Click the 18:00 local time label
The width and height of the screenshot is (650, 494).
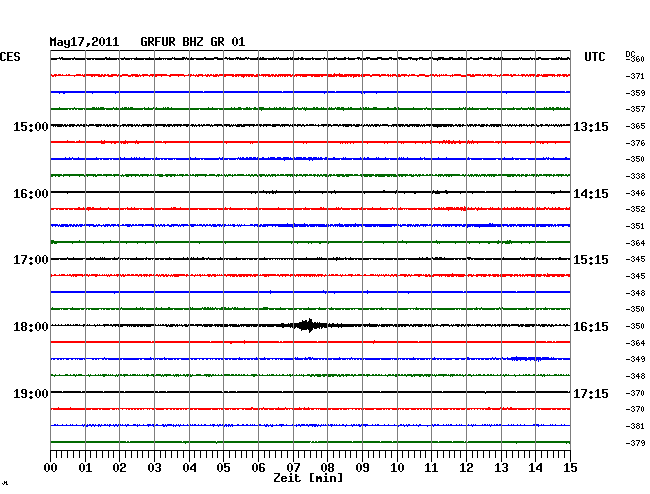(x=31, y=327)
